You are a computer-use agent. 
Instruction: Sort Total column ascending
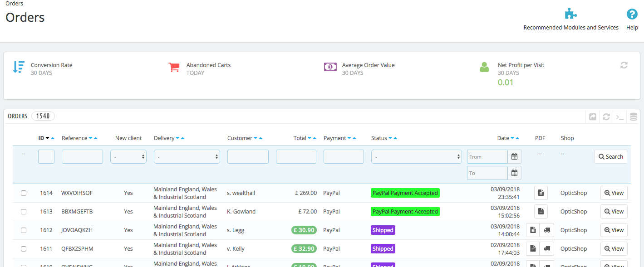click(x=315, y=138)
